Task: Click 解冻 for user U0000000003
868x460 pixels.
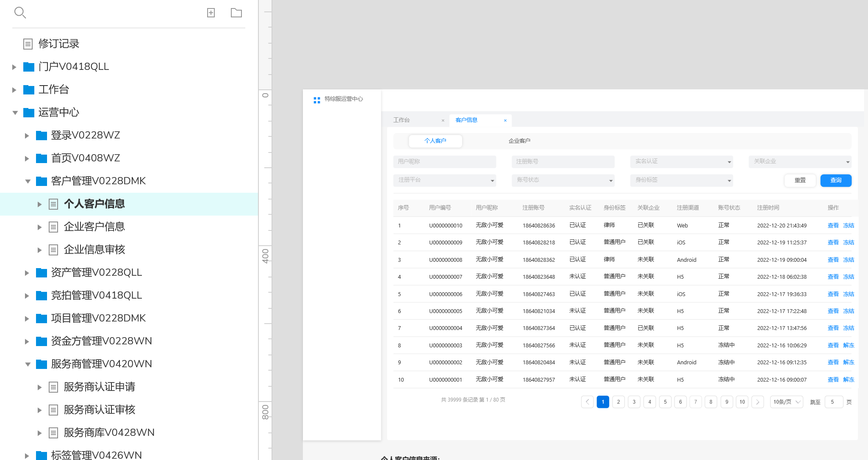Action: pos(849,345)
